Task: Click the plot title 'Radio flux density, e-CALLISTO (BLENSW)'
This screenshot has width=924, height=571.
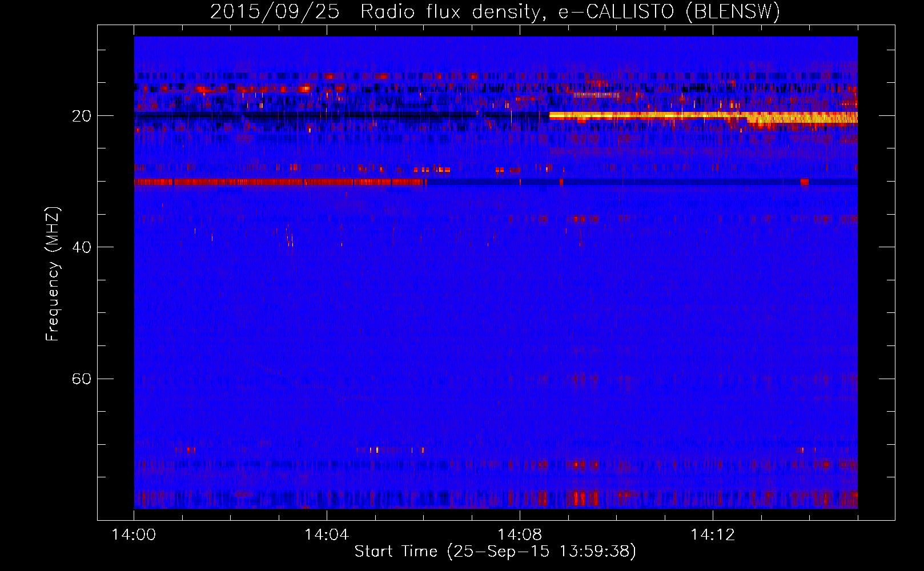Action: click(570, 11)
